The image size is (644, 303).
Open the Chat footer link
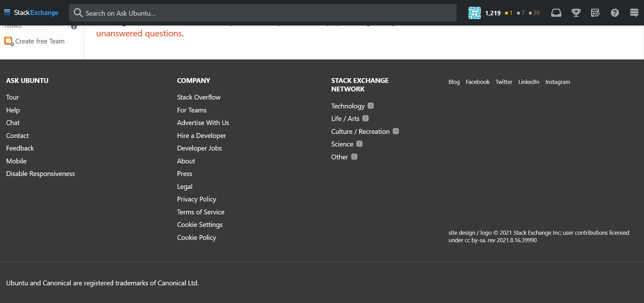tap(13, 123)
